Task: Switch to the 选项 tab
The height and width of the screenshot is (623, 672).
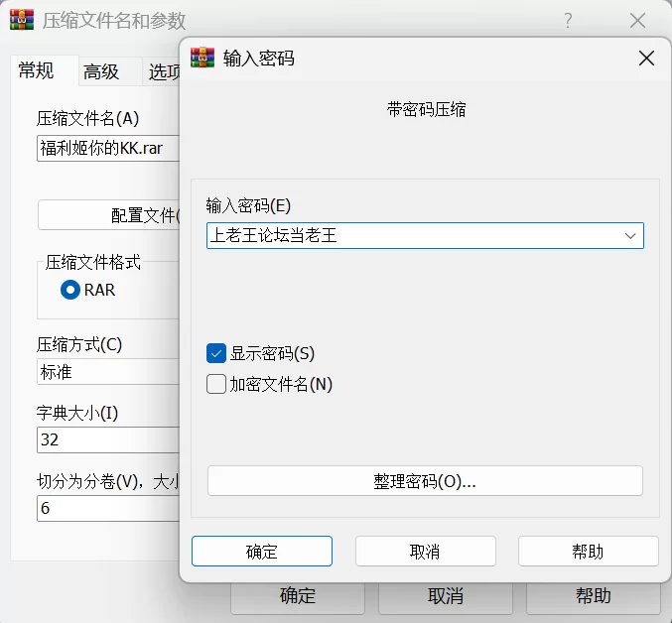Action: click(x=164, y=71)
